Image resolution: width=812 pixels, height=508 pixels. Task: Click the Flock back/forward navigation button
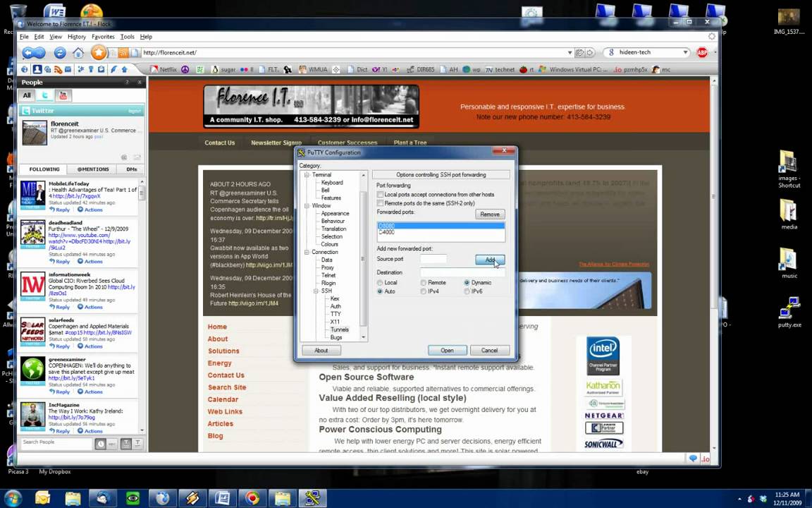pyautogui.click(x=34, y=52)
